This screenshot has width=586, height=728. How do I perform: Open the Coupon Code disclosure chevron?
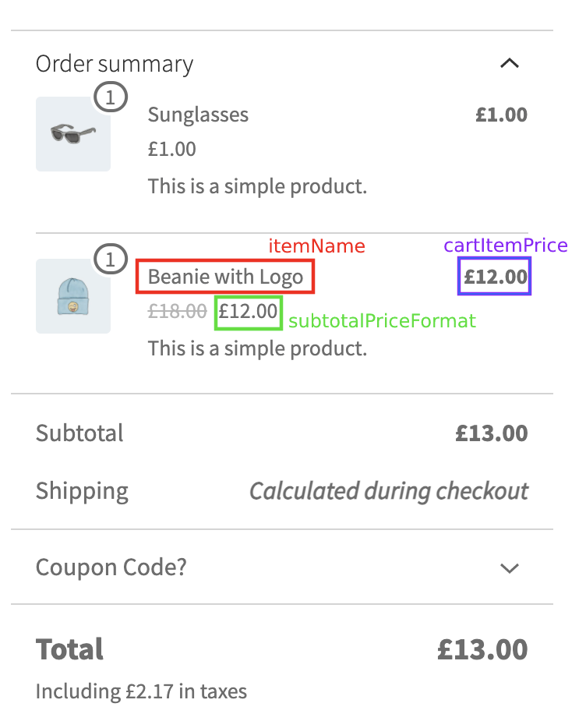510,568
